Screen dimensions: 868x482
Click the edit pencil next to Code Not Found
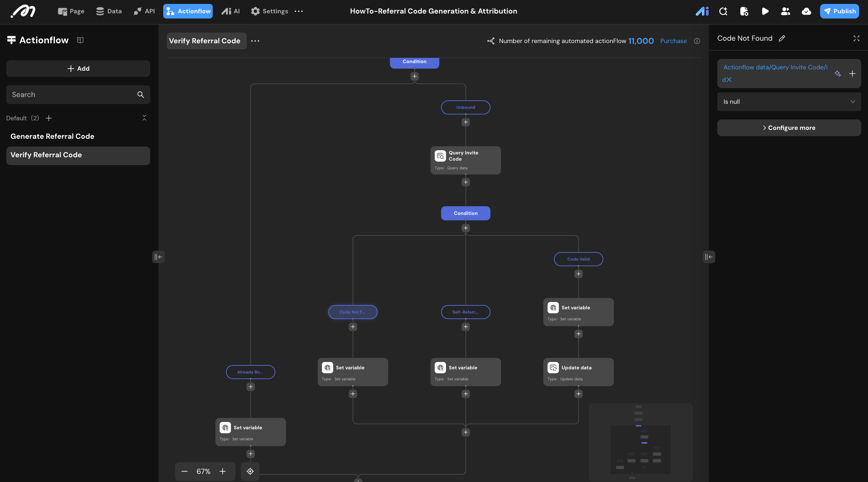pos(782,38)
